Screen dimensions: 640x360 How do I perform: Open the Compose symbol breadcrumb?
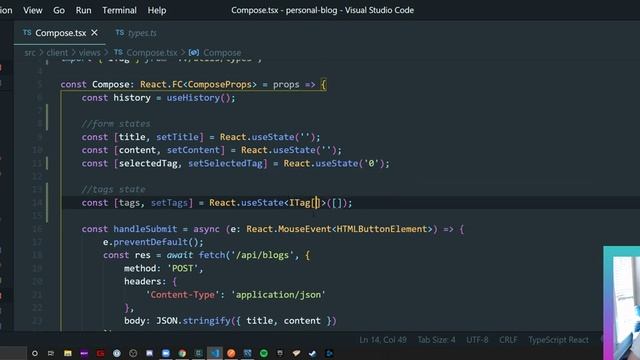(x=222, y=53)
